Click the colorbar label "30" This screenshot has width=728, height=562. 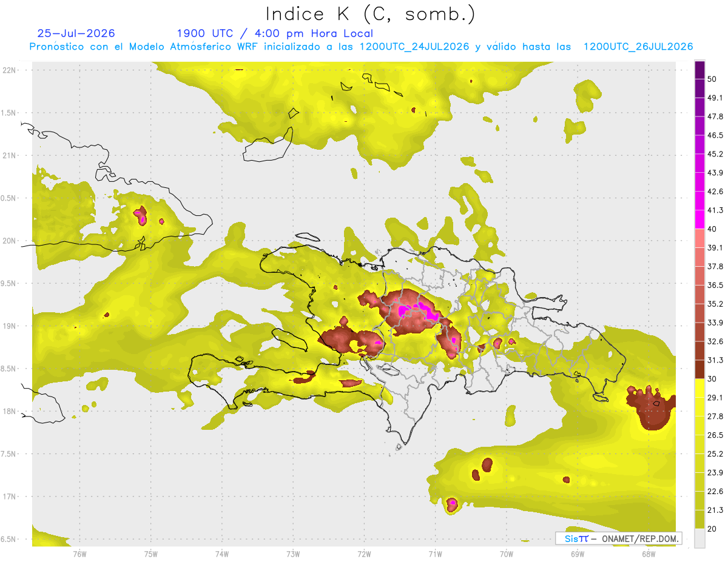coord(712,379)
